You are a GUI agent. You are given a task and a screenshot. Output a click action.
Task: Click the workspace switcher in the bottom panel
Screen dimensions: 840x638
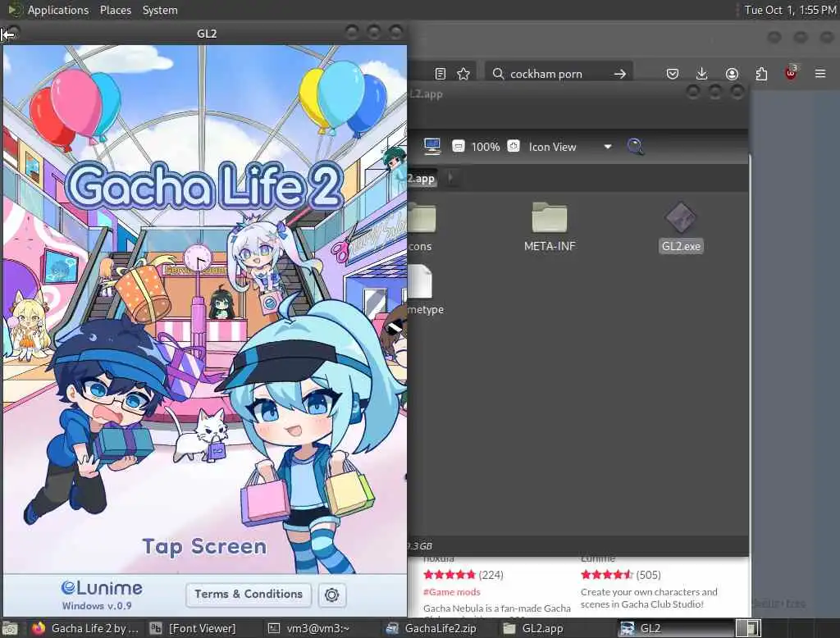(748, 628)
